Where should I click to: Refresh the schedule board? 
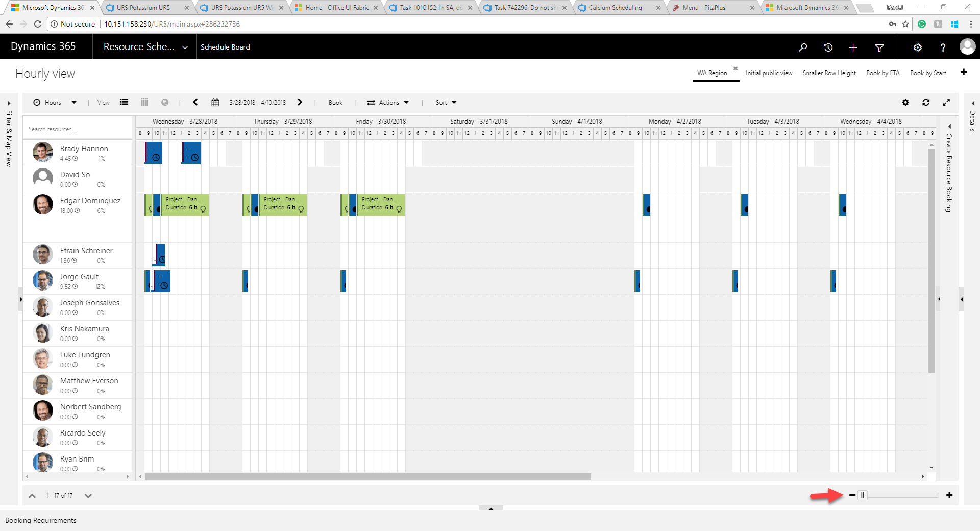tap(926, 102)
